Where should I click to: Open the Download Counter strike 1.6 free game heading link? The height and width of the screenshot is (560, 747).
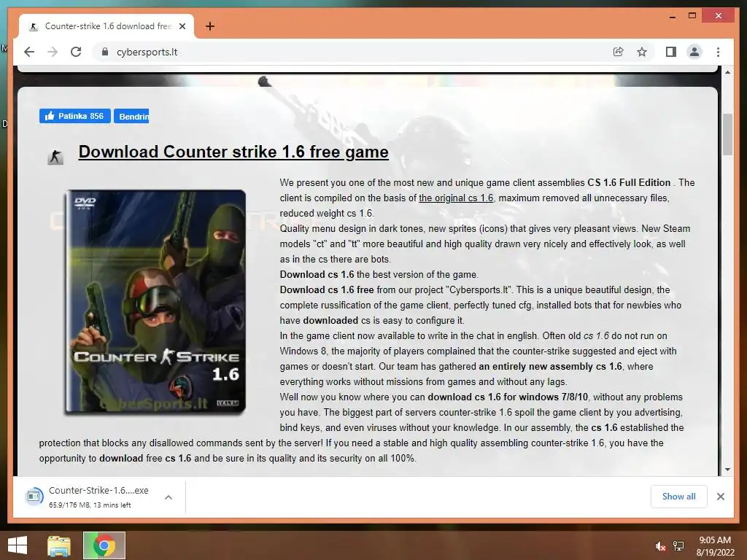pos(233,152)
